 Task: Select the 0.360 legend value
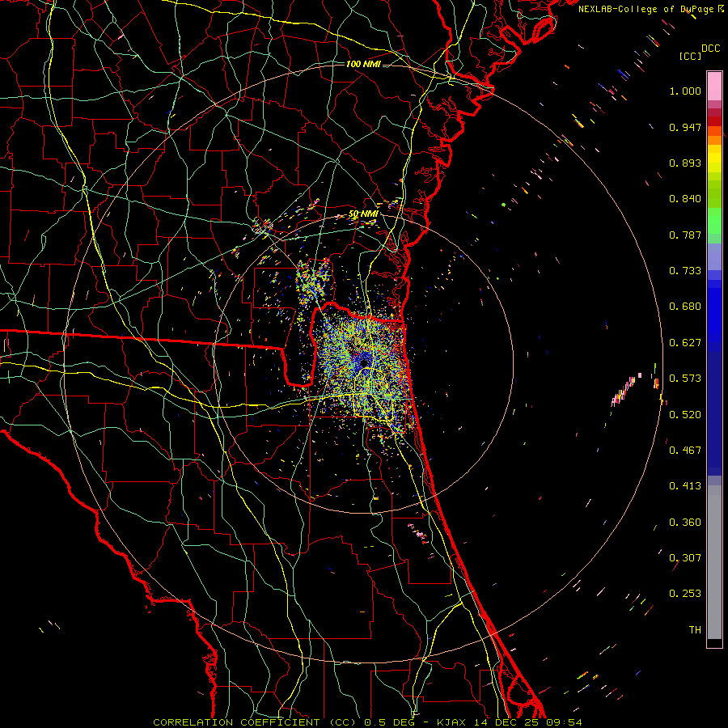point(685,523)
